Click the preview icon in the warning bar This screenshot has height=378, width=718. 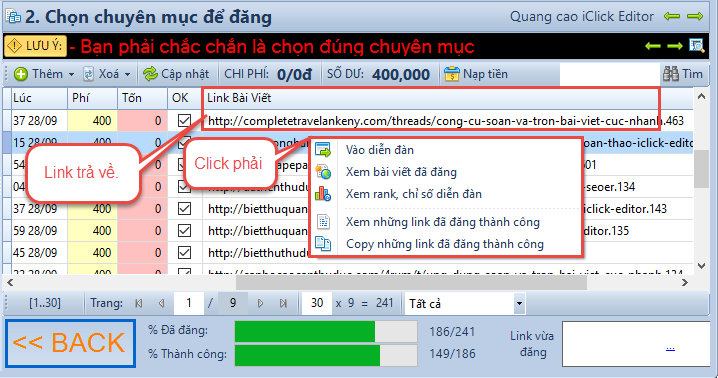click(x=696, y=45)
